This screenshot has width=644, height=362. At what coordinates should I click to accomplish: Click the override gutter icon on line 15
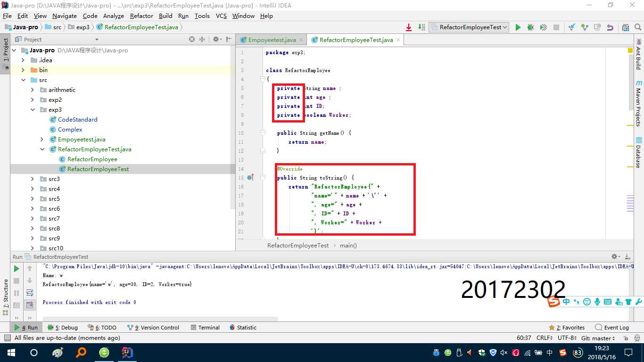click(x=250, y=178)
